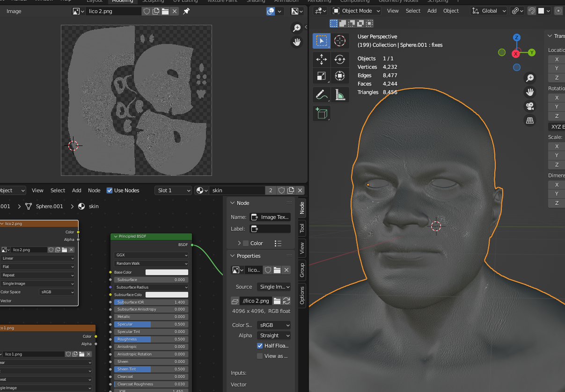This screenshot has width=565, height=392.
Task: Click the Add Cube tool icon
Action: [x=321, y=113]
